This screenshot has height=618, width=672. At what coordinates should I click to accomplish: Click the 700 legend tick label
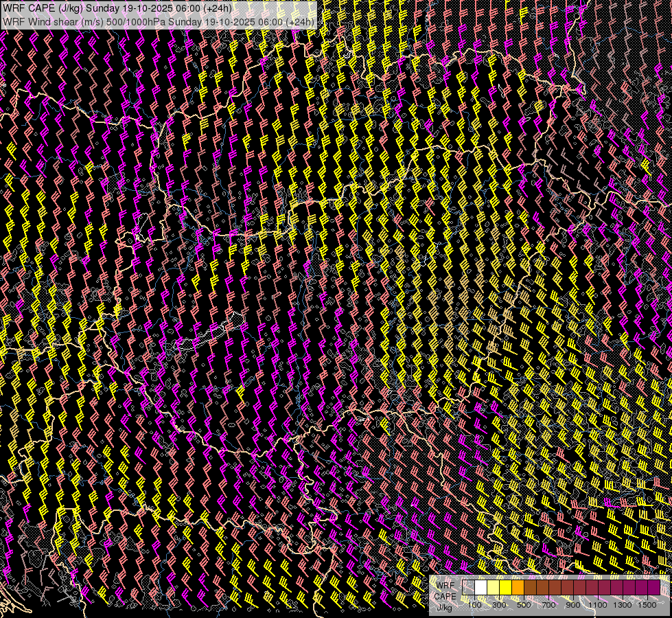point(548,605)
